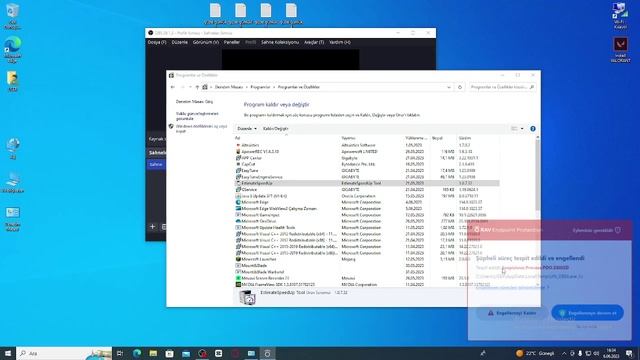Click Engellemeye devam et button
640x360 pixels.
pos(587,313)
